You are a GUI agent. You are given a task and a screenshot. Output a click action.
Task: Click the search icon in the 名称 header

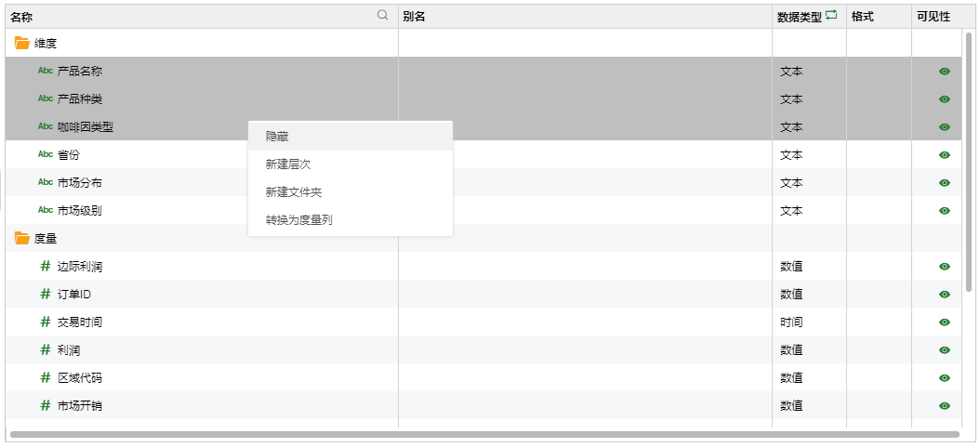point(382,16)
